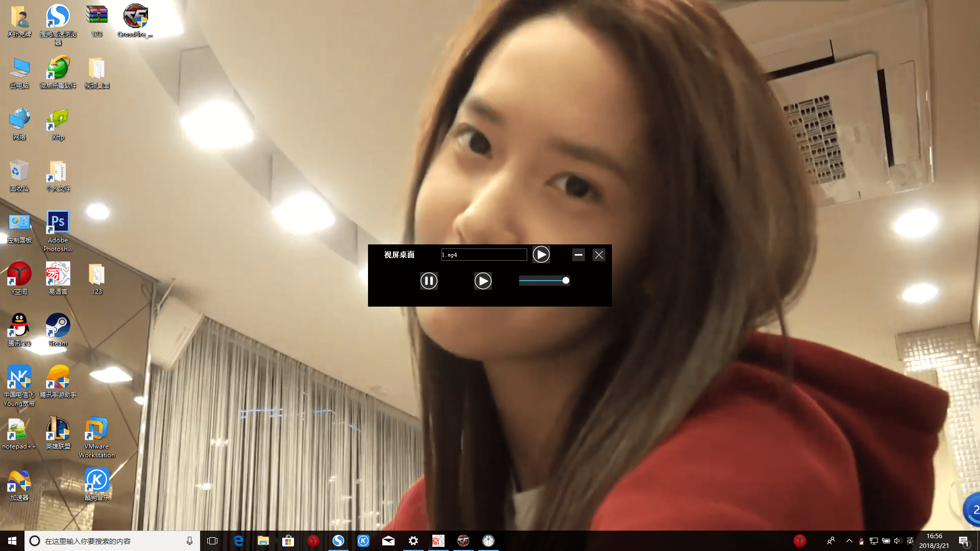Open Task View from the taskbar

tap(212, 541)
